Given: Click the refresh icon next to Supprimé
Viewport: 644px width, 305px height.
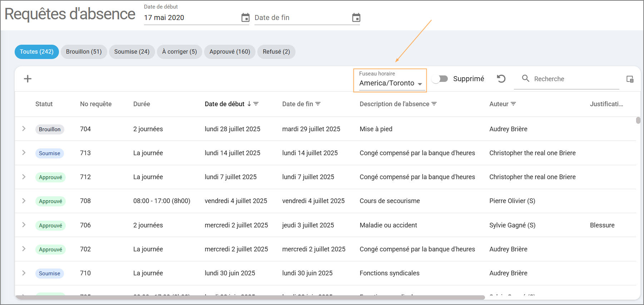Looking at the screenshot, I should click(501, 79).
